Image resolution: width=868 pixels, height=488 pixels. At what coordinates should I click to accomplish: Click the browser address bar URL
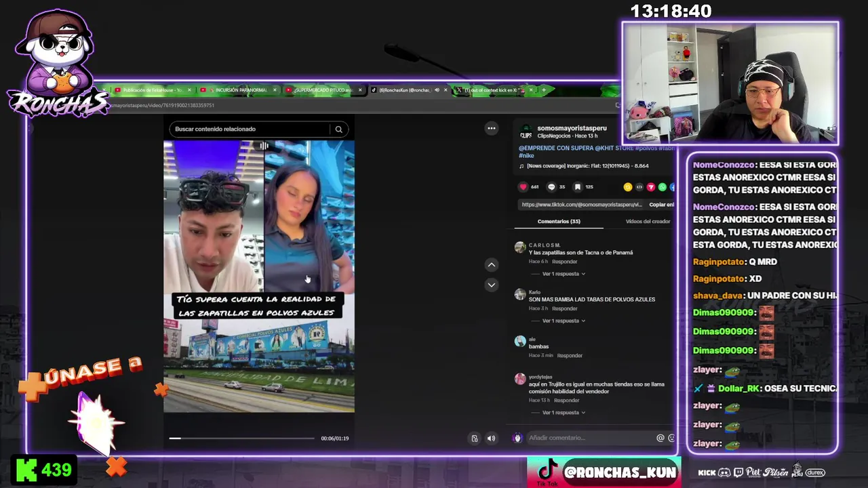[163, 106]
